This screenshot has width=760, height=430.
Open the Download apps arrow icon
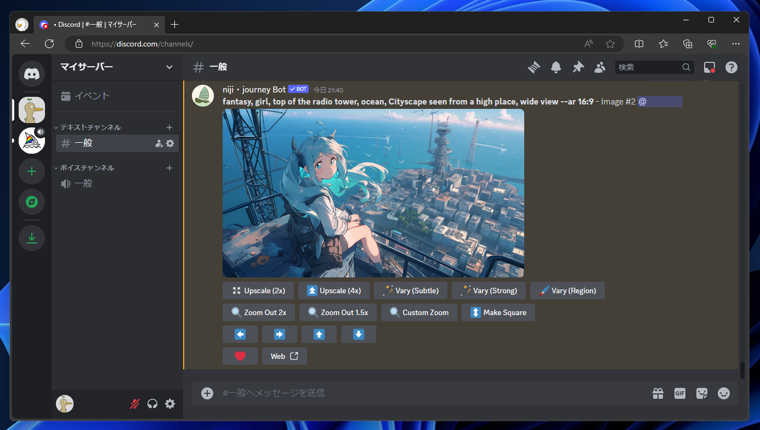click(x=32, y=238)
